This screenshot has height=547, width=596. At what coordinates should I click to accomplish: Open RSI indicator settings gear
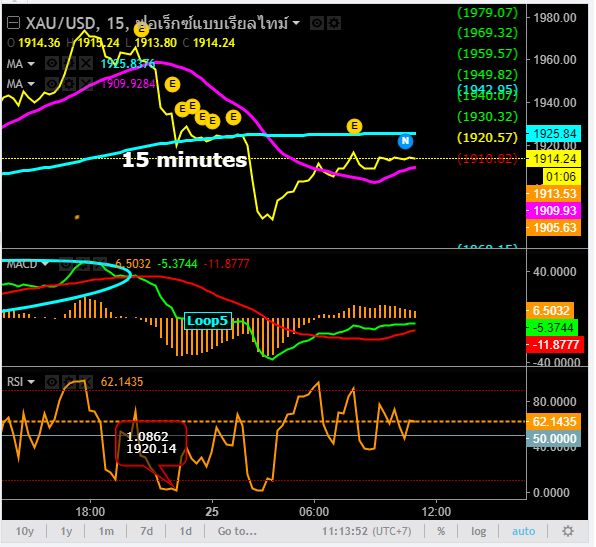point(69,381)
